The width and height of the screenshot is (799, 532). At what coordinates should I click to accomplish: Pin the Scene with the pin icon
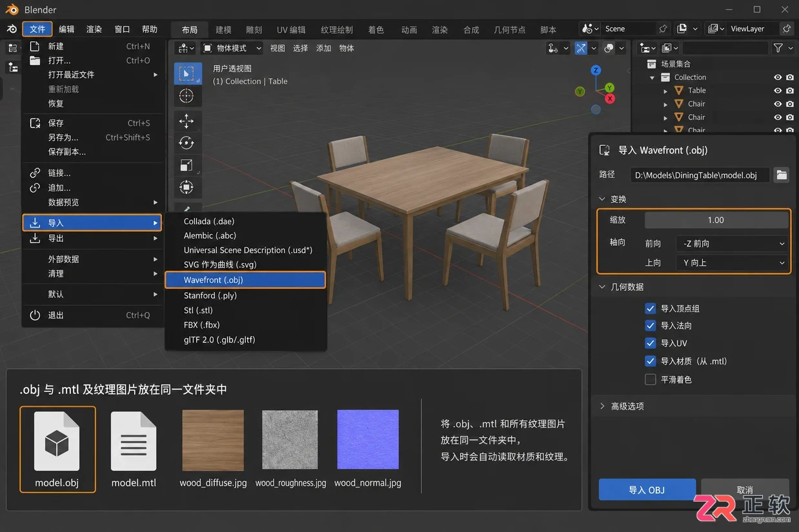[x=663, y=29]
